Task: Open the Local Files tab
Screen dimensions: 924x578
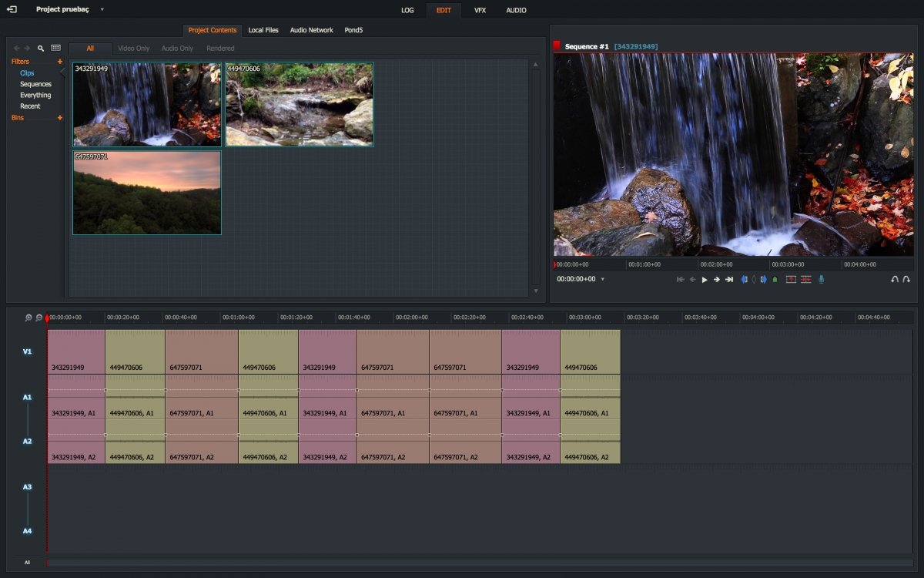Action: coord(263,30)
